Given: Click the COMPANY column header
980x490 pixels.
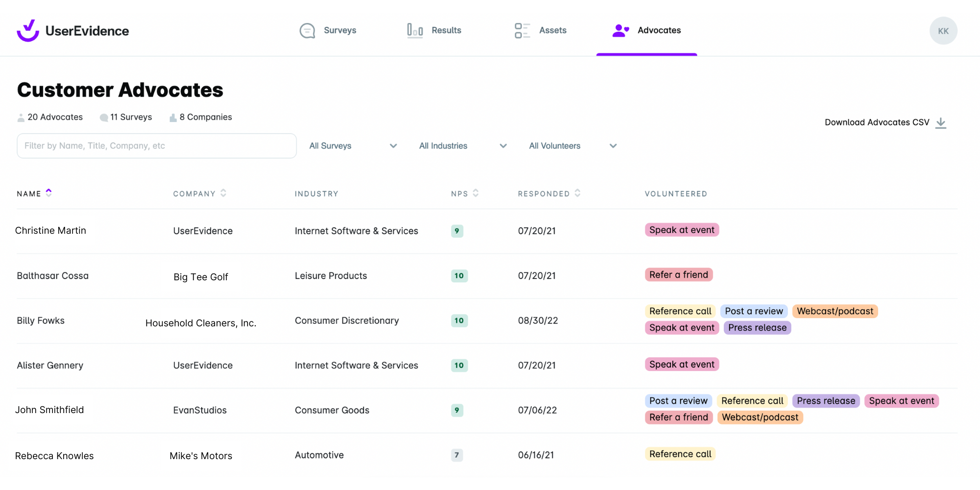Looking at the screenshot, I should [x=195, y=194].
